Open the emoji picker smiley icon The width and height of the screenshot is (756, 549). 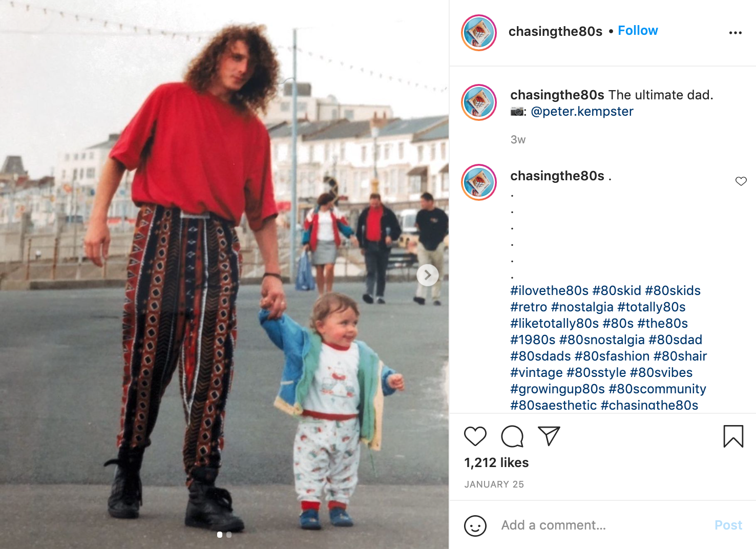click(x=475, y=525)
